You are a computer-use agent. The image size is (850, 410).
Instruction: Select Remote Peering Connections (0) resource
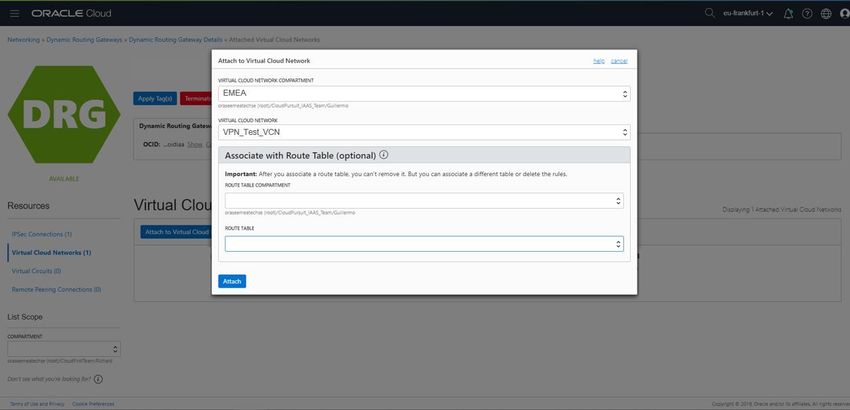[56, 290]
